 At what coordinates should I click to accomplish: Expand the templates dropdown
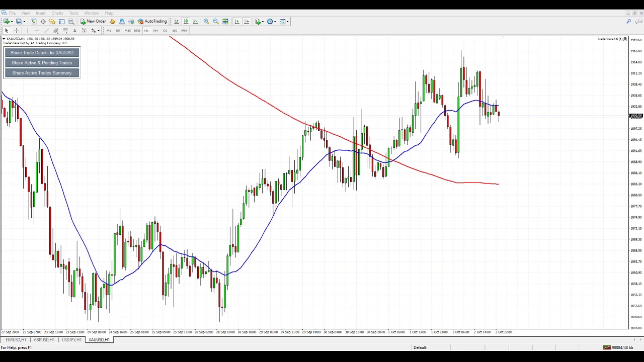tap(287, 22)
